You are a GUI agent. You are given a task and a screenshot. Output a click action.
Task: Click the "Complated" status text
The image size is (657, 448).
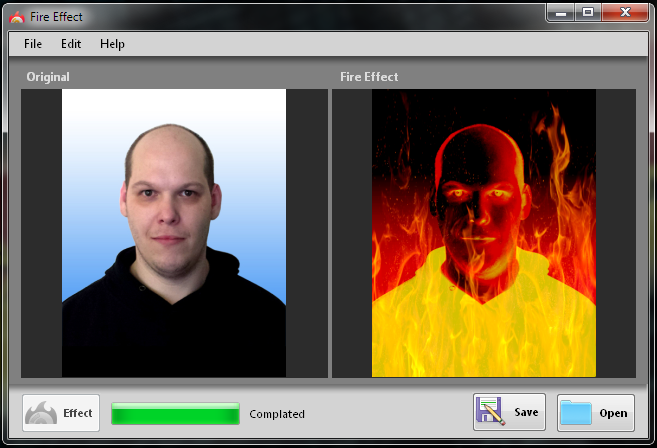click(x=277, y=414)
